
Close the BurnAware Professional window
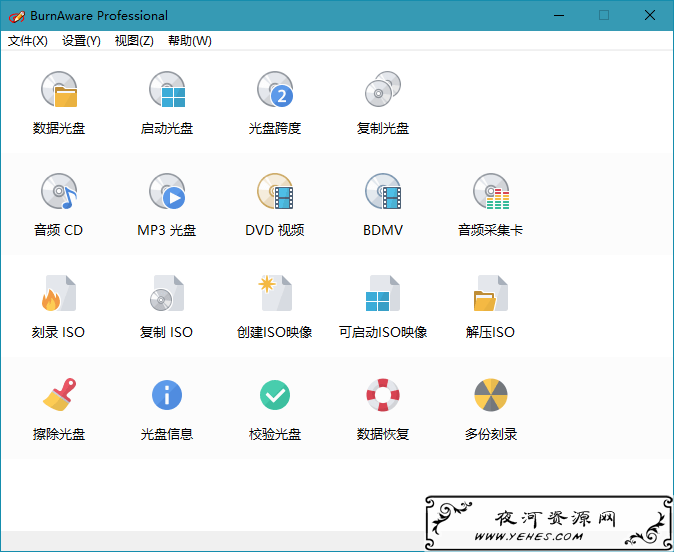pos(649,15)
